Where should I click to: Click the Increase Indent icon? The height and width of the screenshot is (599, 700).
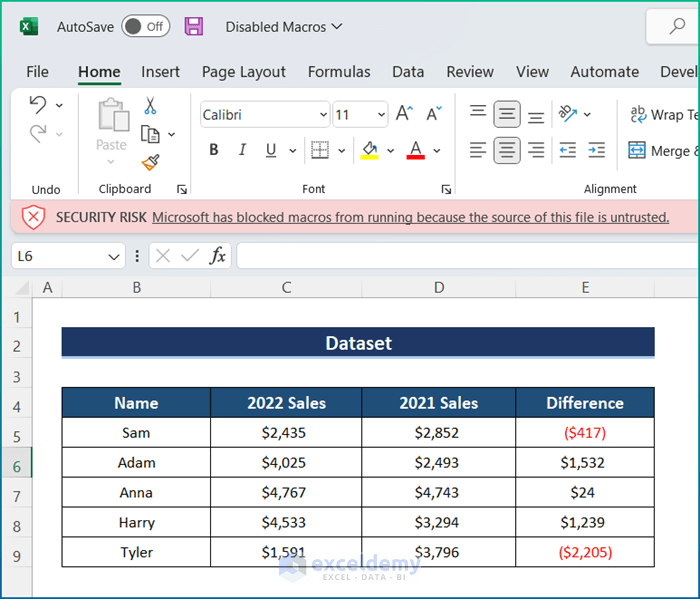coord(596,151)
